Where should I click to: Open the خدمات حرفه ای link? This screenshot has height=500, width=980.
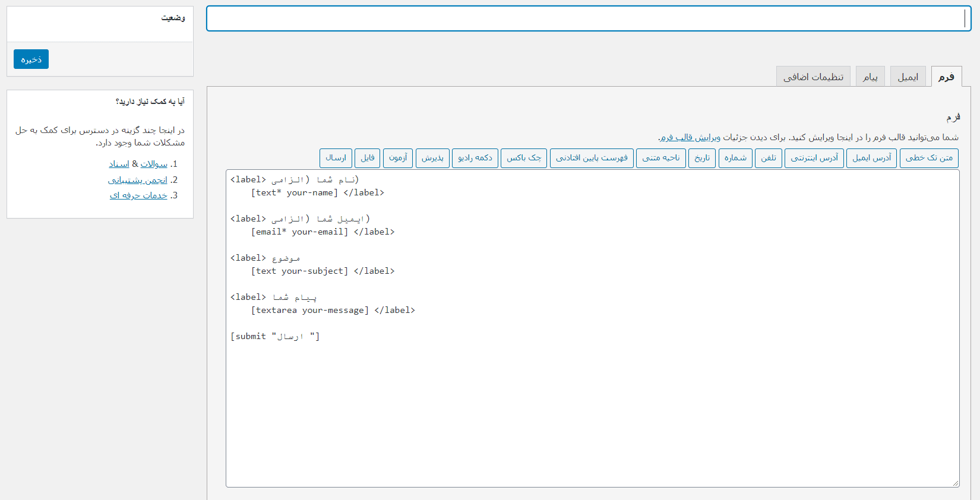tap(138, 195)
